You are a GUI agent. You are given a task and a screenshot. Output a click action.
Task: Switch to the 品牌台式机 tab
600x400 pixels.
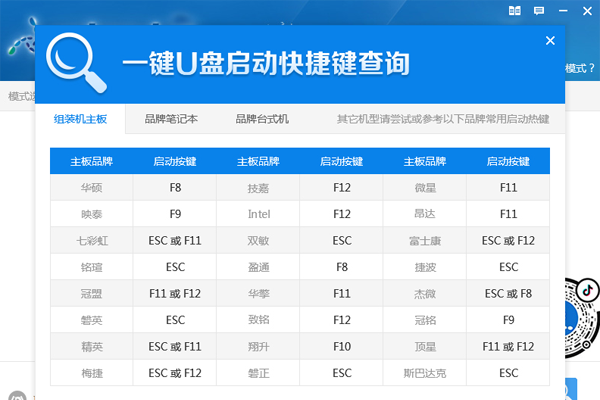point(262,119)
